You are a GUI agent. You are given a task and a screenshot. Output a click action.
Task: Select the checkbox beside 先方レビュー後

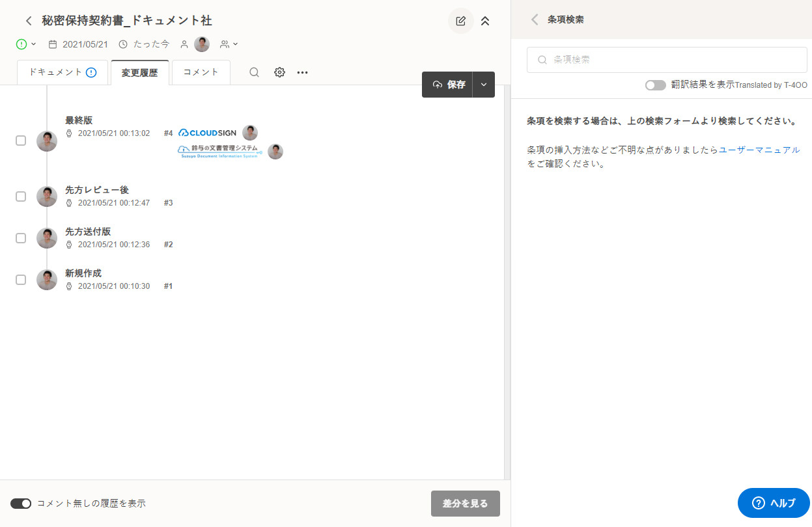click(x=20, y=196)
